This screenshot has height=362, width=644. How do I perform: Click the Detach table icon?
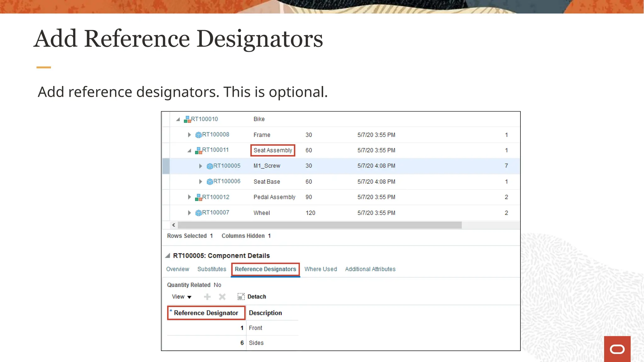point(241,297)
